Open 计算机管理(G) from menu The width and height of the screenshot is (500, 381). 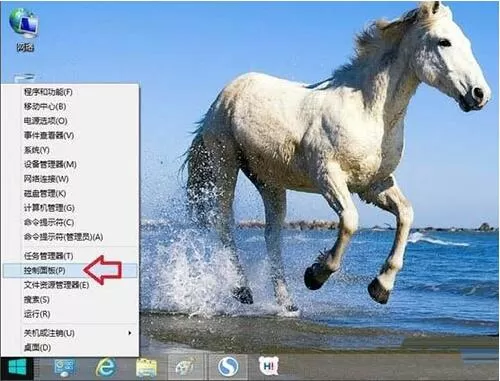point(71,208)
